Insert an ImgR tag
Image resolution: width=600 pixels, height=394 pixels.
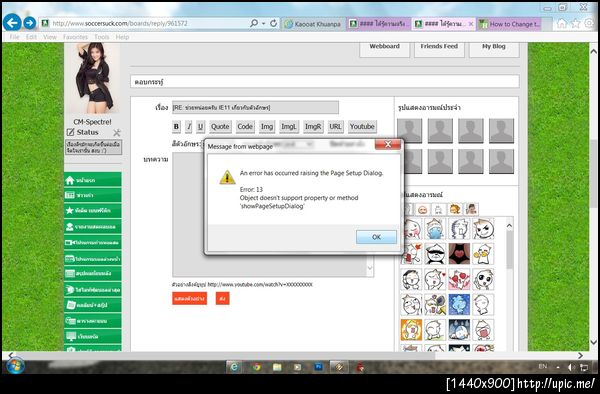click(313, 126)
